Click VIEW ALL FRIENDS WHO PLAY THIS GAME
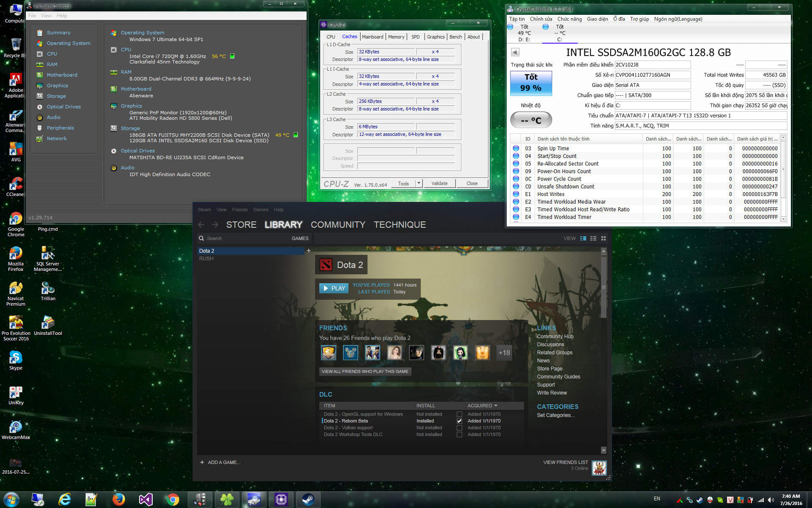812x508 pixels. coord(365,372)
